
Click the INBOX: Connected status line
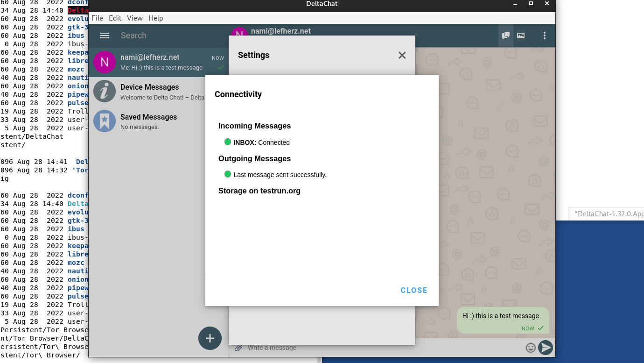(257, 142)
